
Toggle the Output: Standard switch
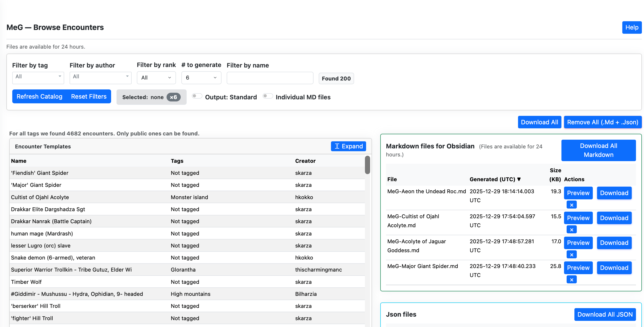(x=197, y=96)
